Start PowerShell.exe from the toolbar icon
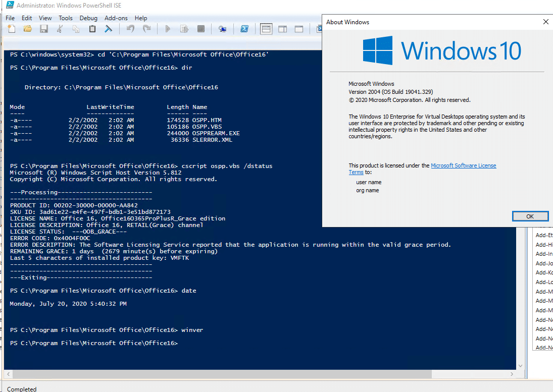This screenshot has height=392, width=553. (244, 29)
